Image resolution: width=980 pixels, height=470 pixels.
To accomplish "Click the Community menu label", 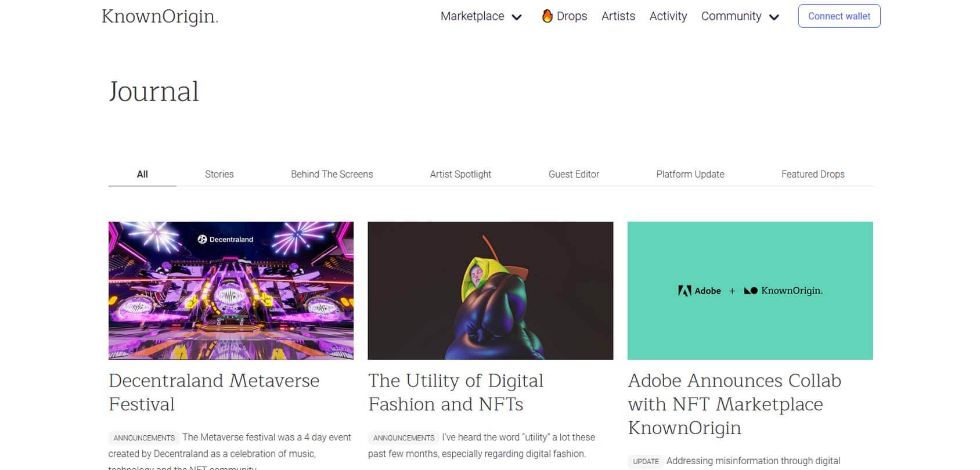I will click(x=731, y=16).
